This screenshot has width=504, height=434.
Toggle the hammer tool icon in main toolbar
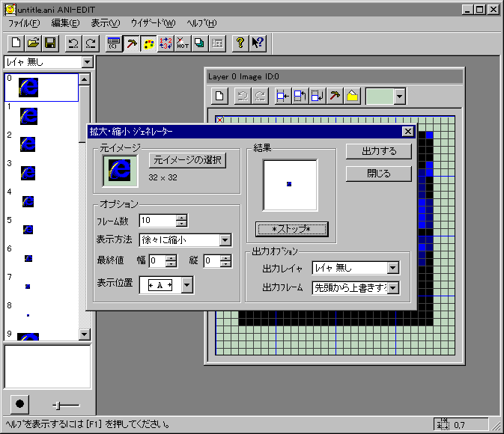131,43
